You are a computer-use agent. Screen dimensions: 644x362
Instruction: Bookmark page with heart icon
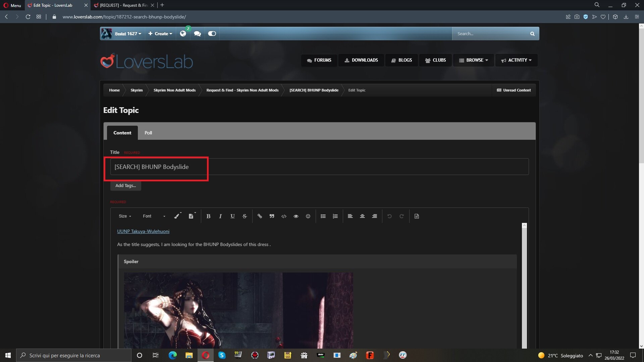point(603,17)
